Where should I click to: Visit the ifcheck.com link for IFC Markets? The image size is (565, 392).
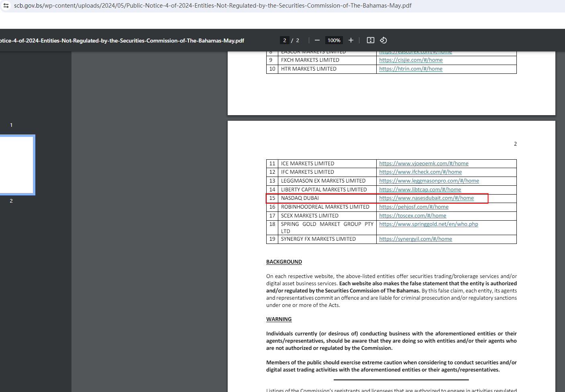coord(420,172)
